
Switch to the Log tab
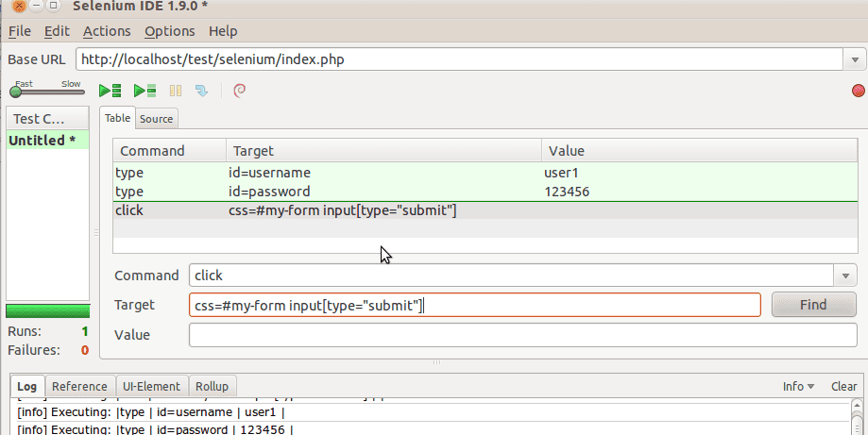click(x=26, y=386)
